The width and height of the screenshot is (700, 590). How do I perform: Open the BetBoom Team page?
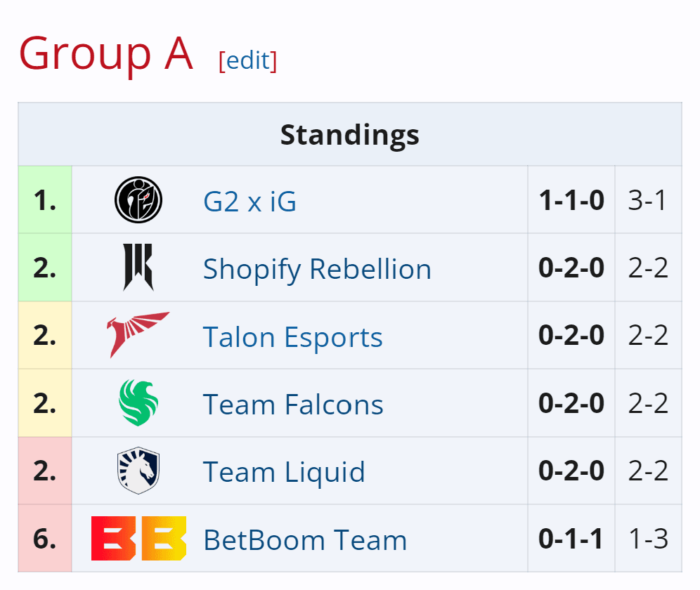(305, 540)
